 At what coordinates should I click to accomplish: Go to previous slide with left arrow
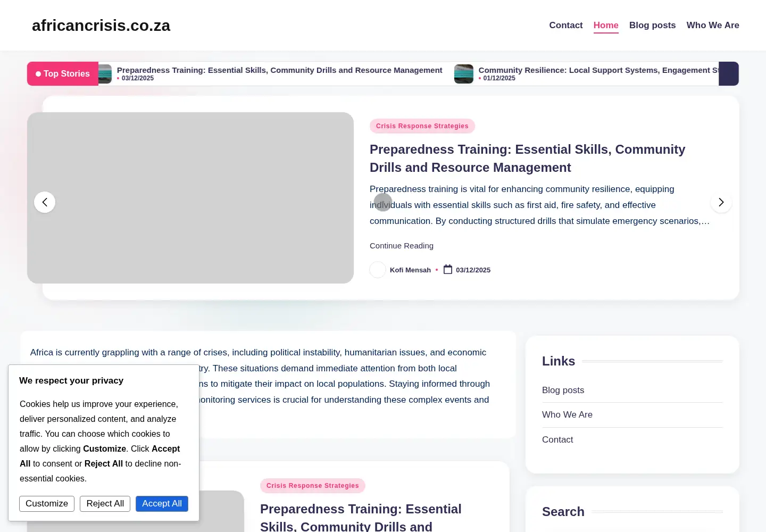[45, 202]
